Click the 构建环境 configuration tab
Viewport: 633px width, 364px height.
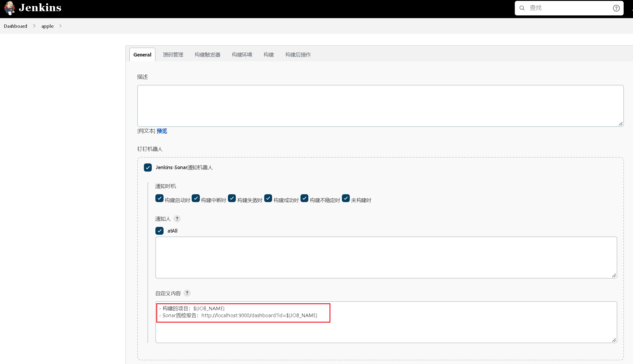[x=242, y=54]
